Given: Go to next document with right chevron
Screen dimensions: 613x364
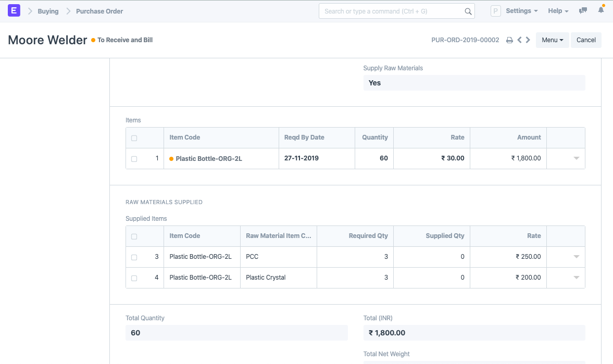Looking at the screenshot, I should [528, 40].
